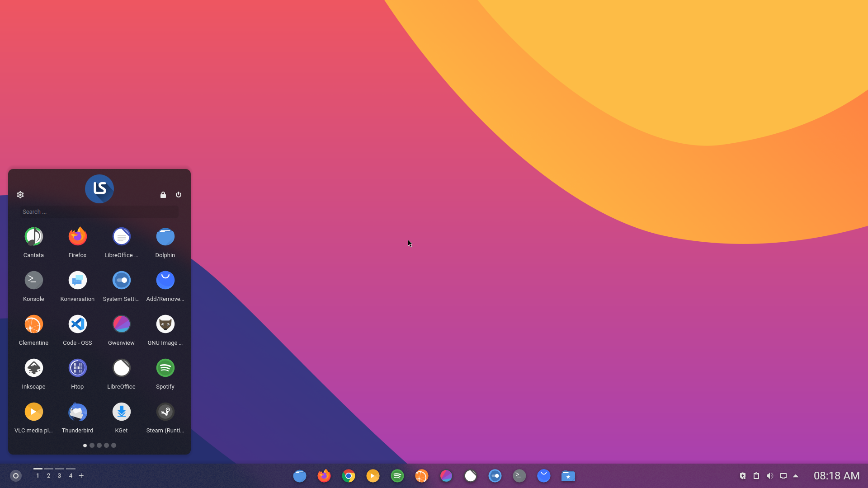This screenshot has height=488, width=868.
Task: Open System Settings from taskbar
Action: [x=495, y=476]
